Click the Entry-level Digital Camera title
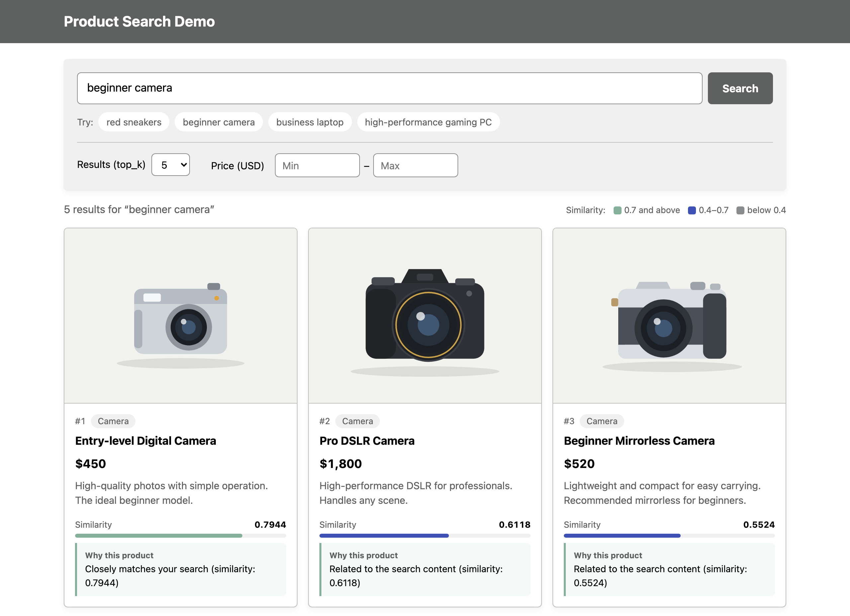This screenshot has height=616, width=850. click(x=145, y=441)
